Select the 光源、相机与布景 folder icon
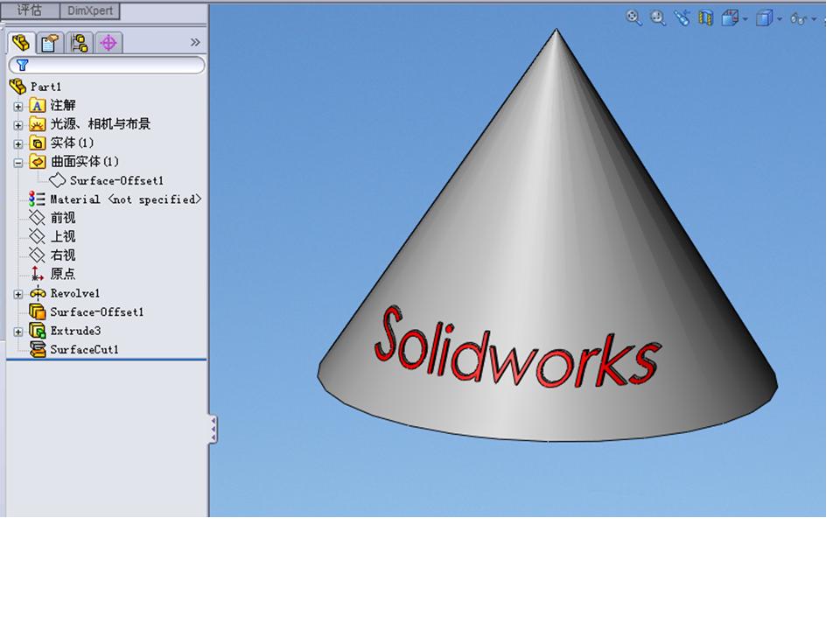Screen dimensions: 840x630 click(x=37, y=124)
